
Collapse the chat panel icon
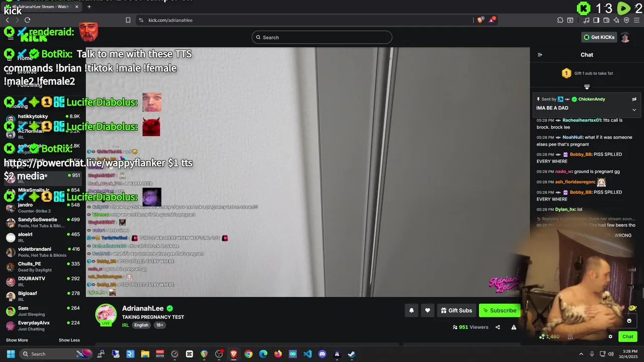pos(540,55)
